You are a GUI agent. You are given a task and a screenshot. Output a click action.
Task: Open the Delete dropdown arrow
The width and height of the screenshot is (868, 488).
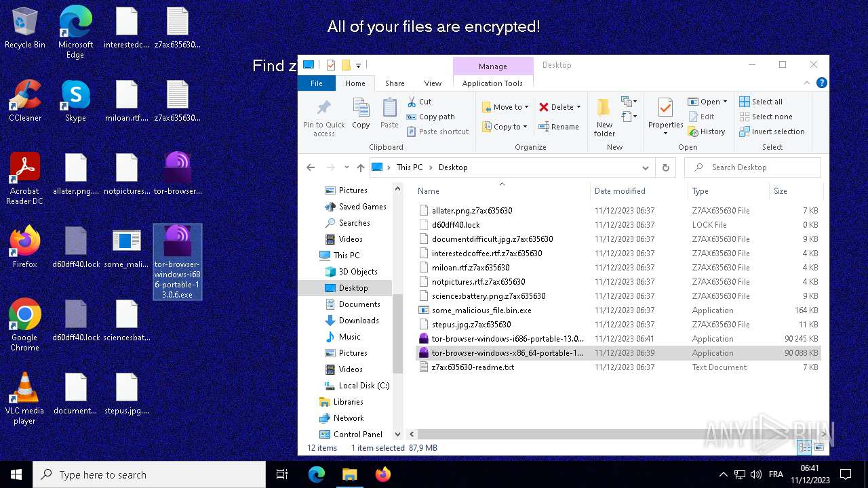tap(578, 107)
